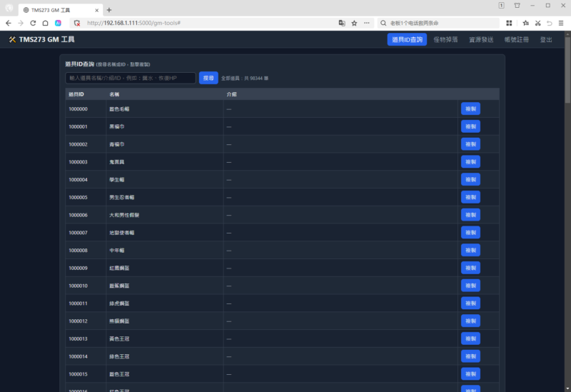Copy item 1000011 with its 複製 button
Image resolution: width=571 pixels, height=392 pixels.
coord(470,303)
